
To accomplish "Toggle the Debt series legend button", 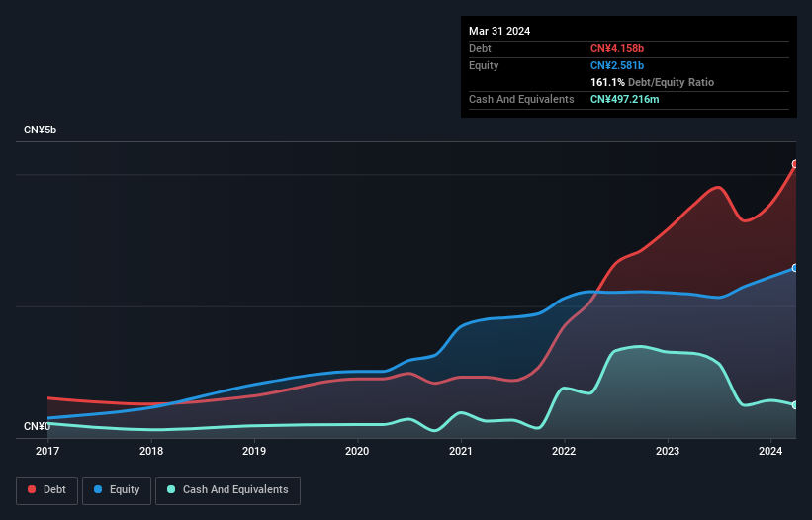I will [x=46, y=490].
